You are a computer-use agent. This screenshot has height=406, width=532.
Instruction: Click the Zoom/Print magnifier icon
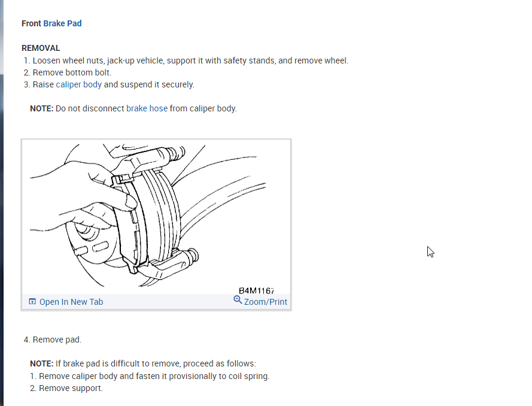(x=238, y=300)
